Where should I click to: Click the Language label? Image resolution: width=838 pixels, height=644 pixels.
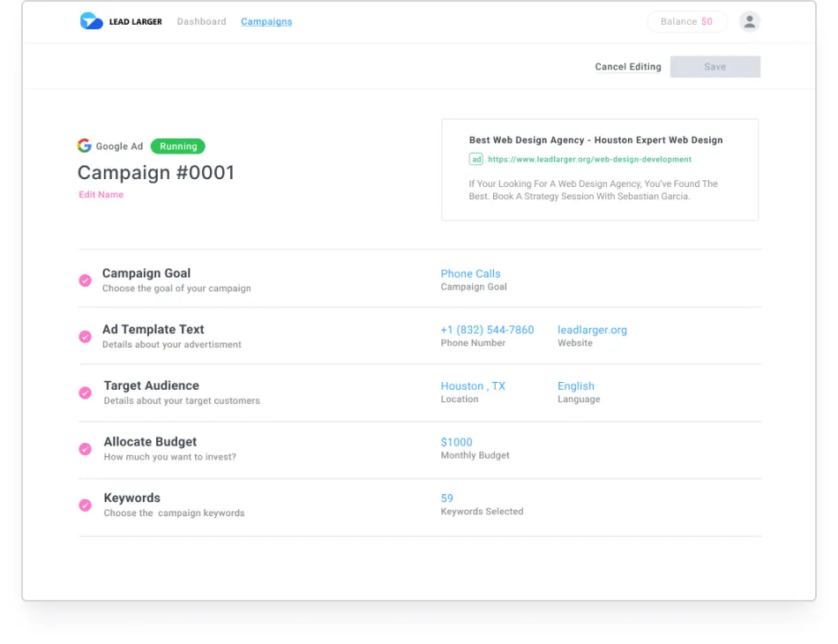pos(579,400)
